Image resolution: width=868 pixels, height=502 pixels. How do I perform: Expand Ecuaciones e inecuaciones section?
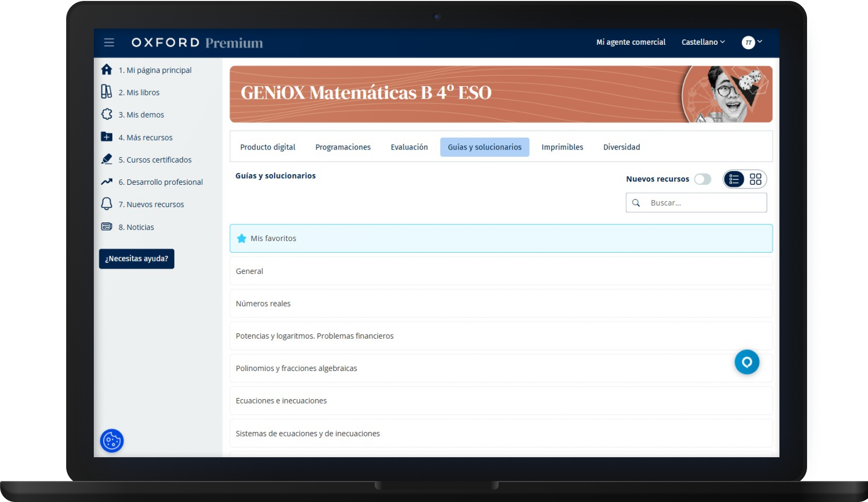(x=501, y=401)
